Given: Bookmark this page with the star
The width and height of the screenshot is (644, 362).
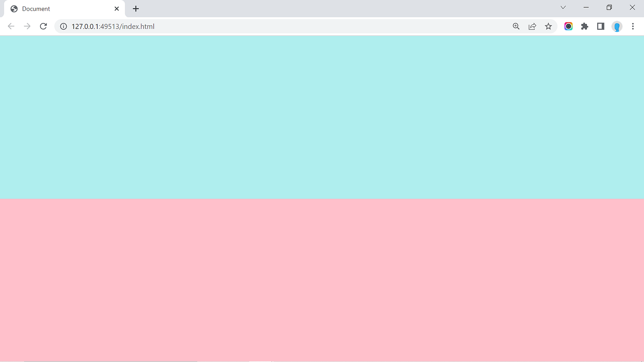Looking at the screenshot, I should 548,26.
